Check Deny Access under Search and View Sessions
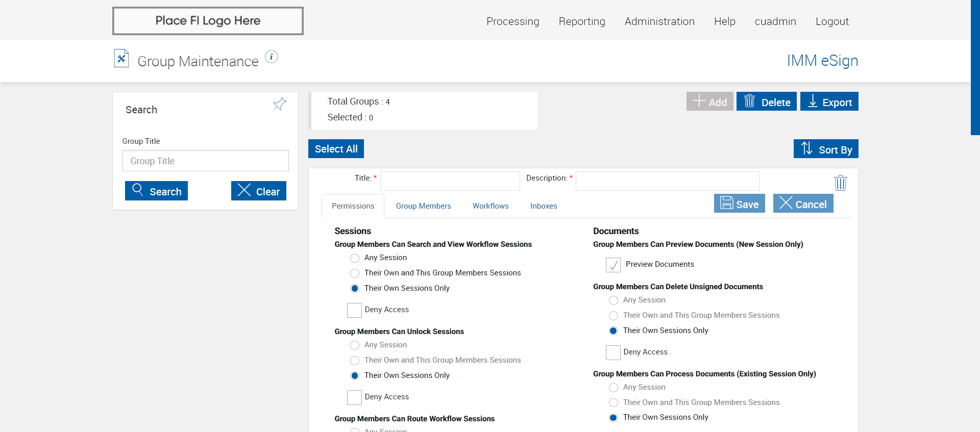Image resolution: width=980 pixels, height=432 pixels. click(x=354, y=310)
